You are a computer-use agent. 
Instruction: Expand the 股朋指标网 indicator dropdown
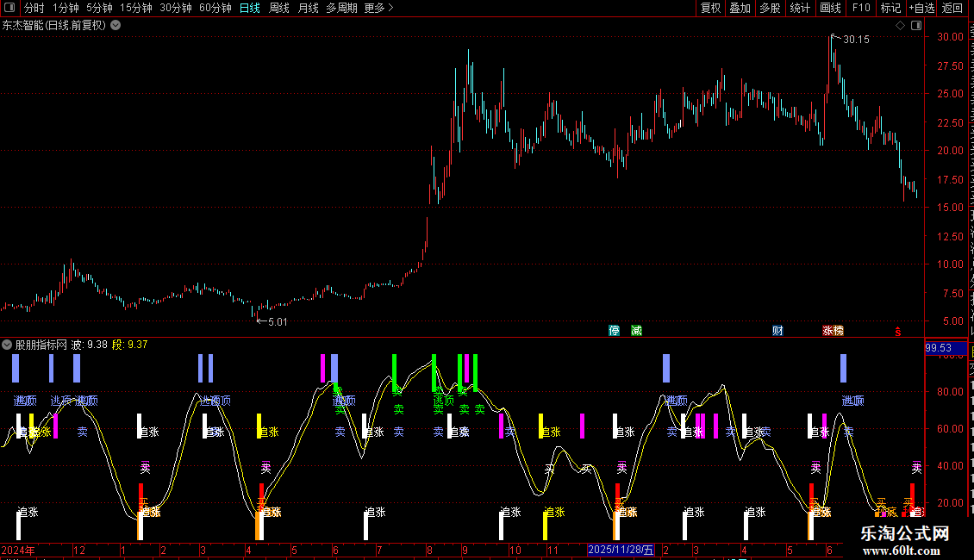(7, 345)
